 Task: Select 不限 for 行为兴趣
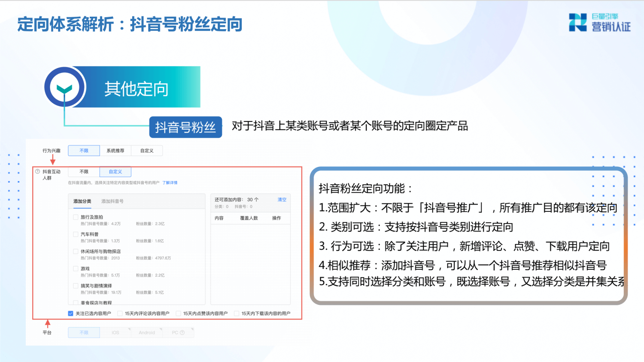84,151
